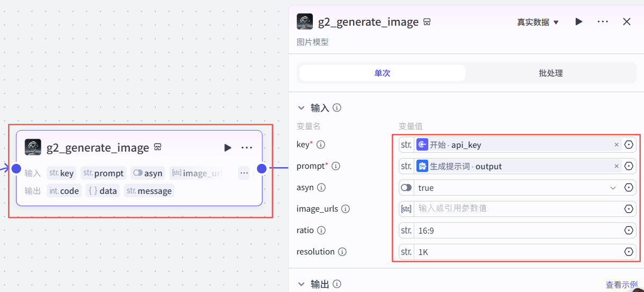The height and width of the screenshot is (292, 644).
Task: Click the prompt input chip on node card
Action: (104, 173)
